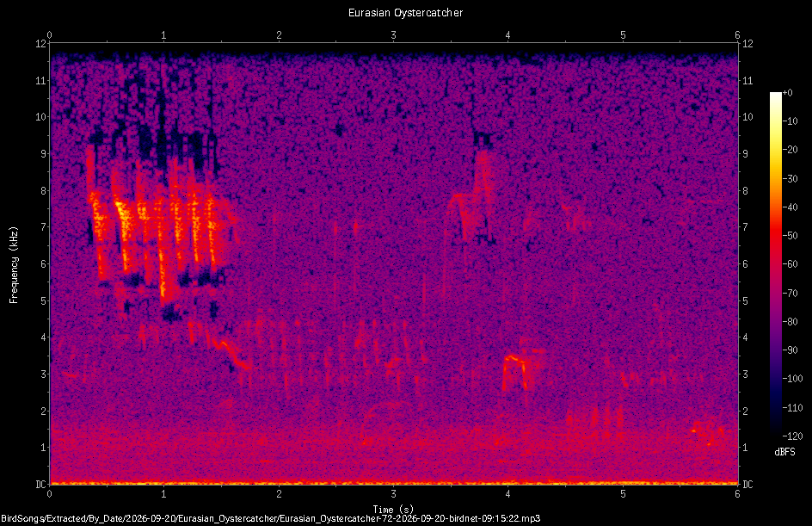The height and width of the screenshot is (526, 812).
Task: Click the "6" tick on the left frequency axis
Action: pos(43,264)
